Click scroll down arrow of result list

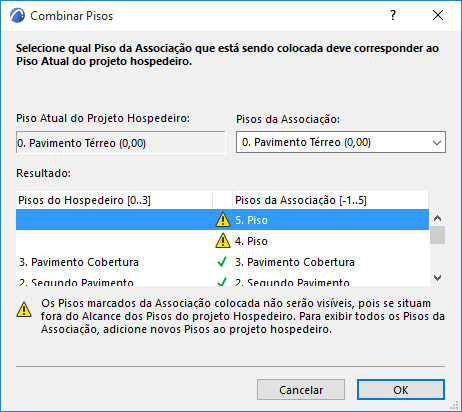click(x=437, y=277)
